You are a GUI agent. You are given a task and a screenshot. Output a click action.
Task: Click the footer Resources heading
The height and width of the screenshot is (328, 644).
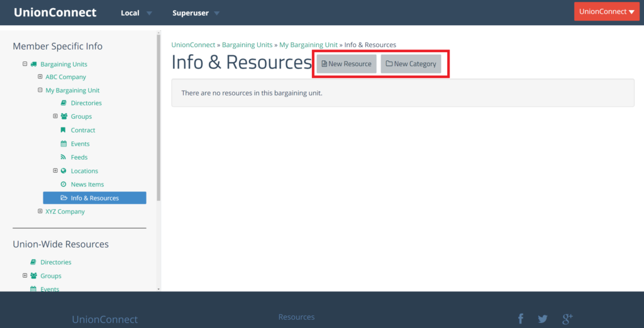coord(297,317)
